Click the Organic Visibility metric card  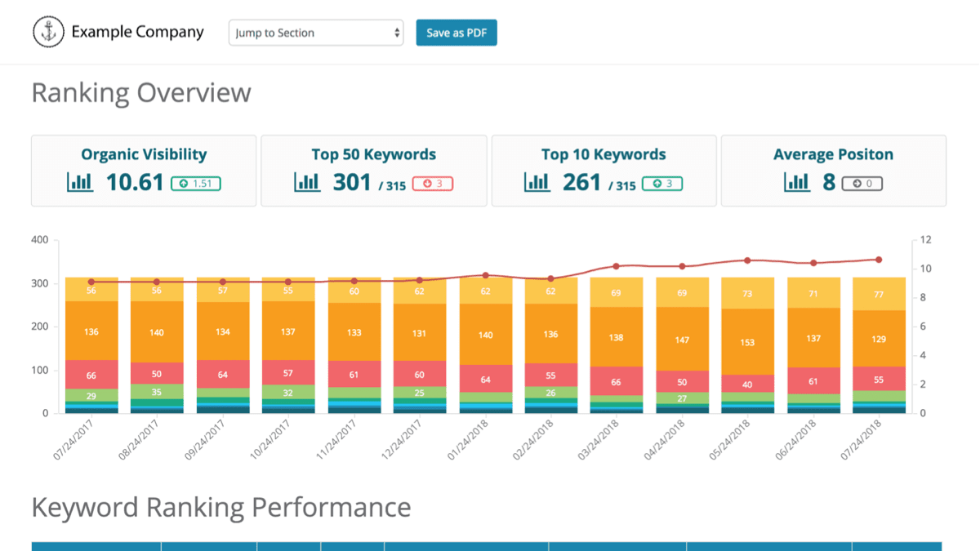(x=144, y=171)
